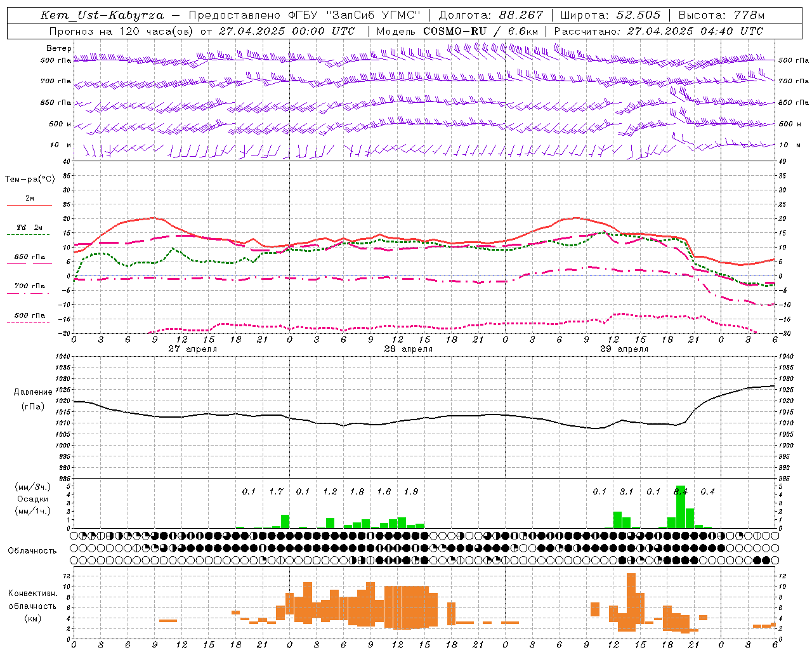
Task: Click the model label COSMO-RU / 6.6км
Action: coord(481,31)
